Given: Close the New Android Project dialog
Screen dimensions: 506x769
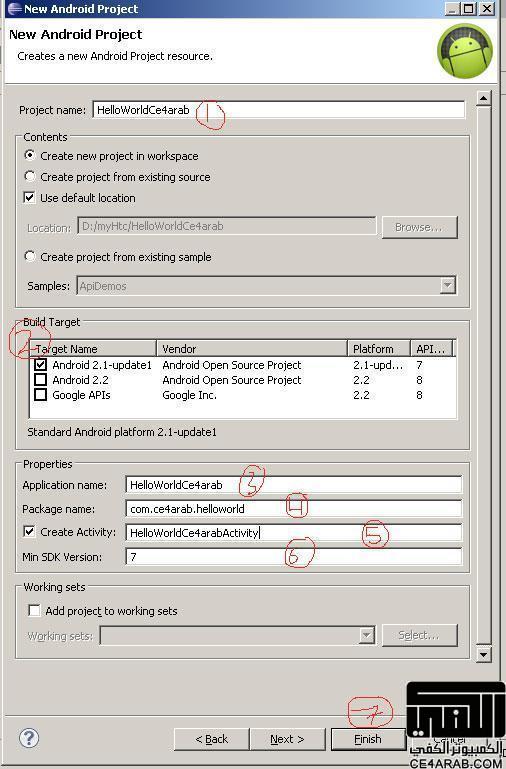Looking at the screenshot, I should click(485, 8).
